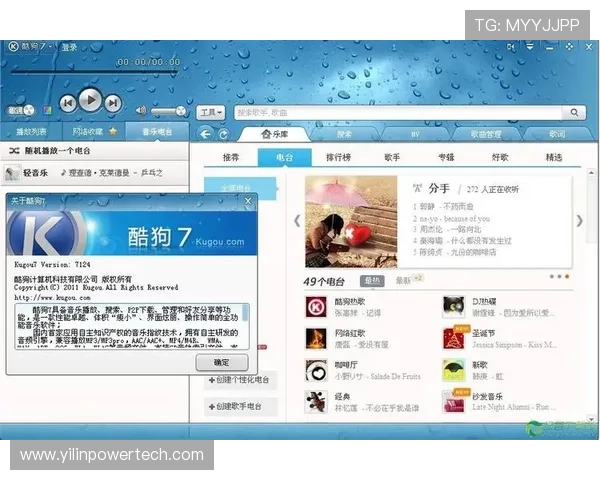Click the skin icon next to minimize
Image resolution: width=600 pixels, height=480 pixels.
[x=569, y=47]
